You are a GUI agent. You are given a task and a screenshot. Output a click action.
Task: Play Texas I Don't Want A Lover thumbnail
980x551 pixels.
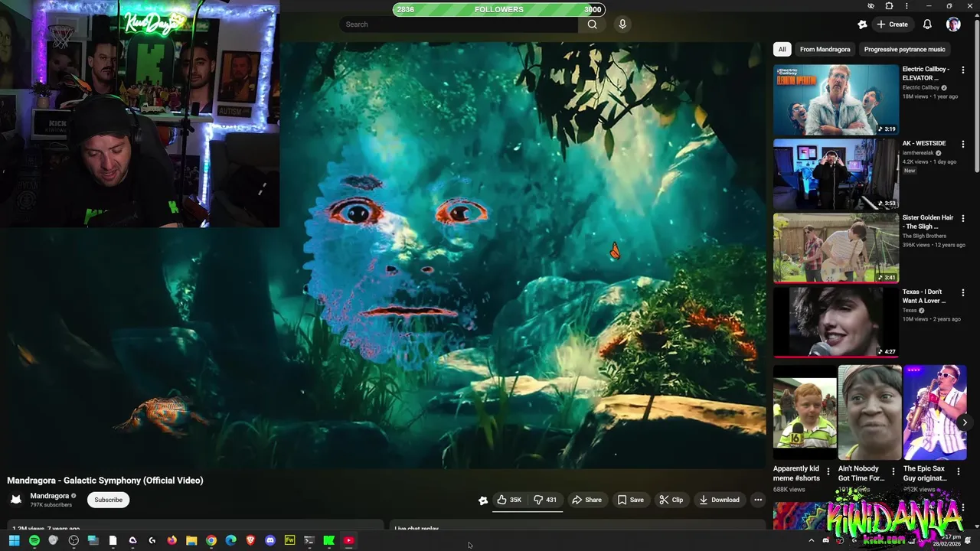[835, 322]
